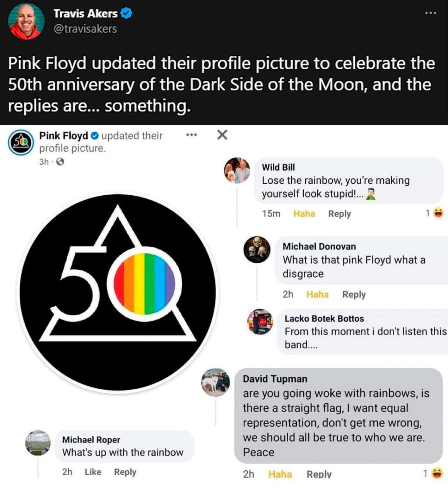Close the Pink Floyd photo viewer
The width and height of the screenshot is (448, 495).
tap(222, 135)
